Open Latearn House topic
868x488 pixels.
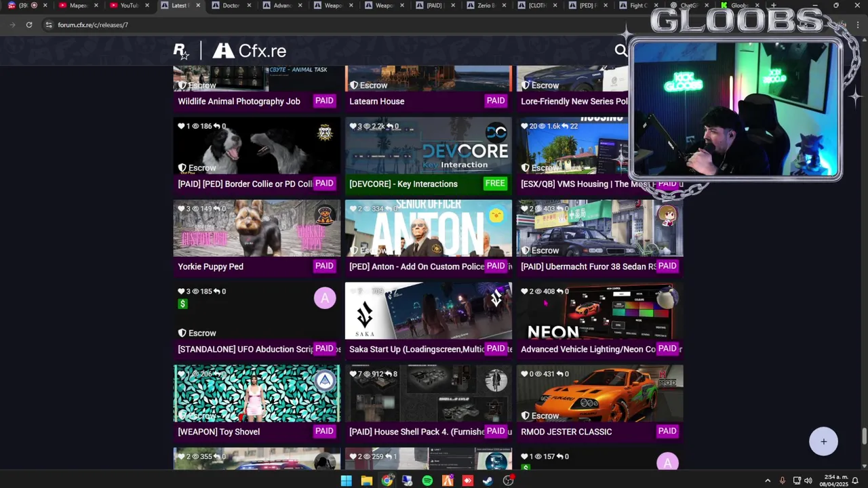376,102
